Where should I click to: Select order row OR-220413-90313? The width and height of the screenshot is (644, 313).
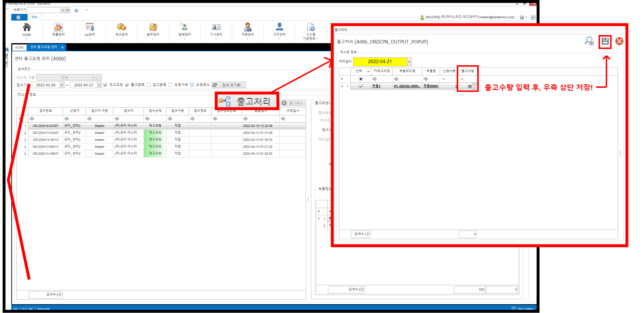[161, 147]
